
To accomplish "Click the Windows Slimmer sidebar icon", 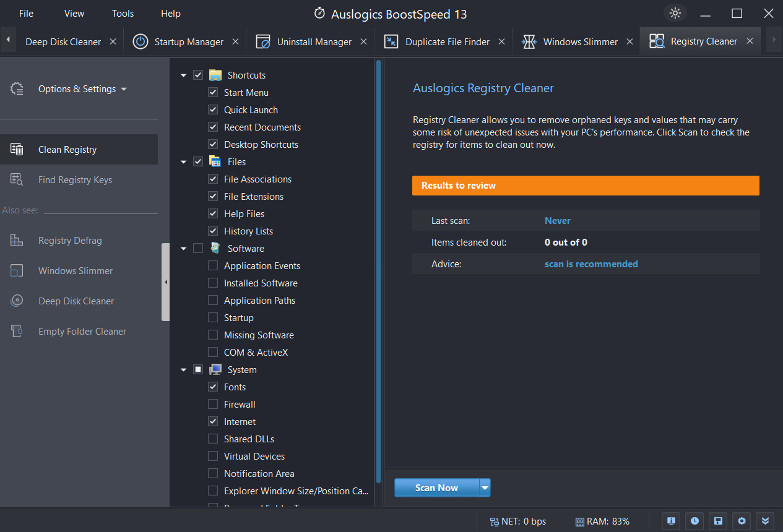I will (17, 270).
